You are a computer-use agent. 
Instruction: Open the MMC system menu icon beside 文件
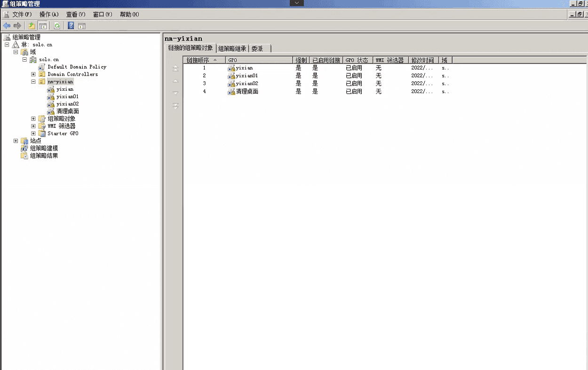(x=6, y=15)
